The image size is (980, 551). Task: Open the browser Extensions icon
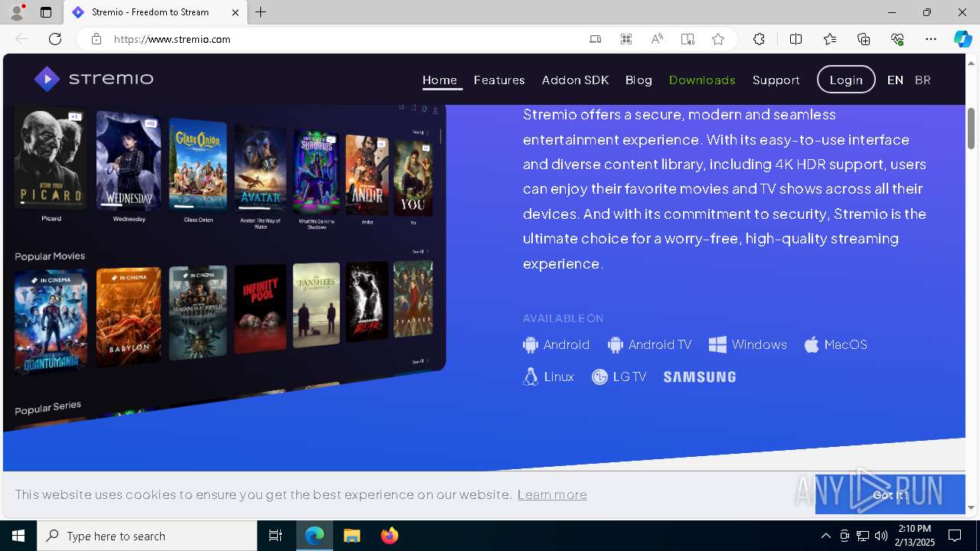[x=759, y=39]
